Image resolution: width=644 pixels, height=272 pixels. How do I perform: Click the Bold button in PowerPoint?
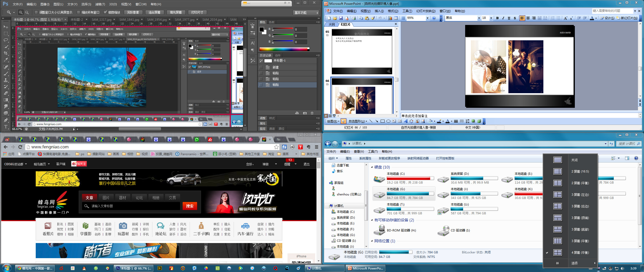(x=497, y=18)
